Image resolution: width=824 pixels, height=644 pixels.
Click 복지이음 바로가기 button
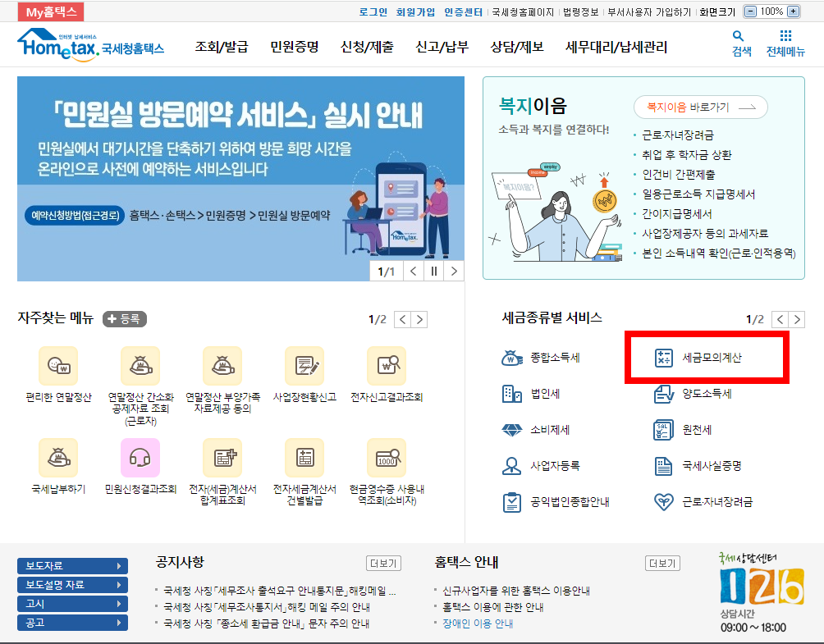[701, 107]
